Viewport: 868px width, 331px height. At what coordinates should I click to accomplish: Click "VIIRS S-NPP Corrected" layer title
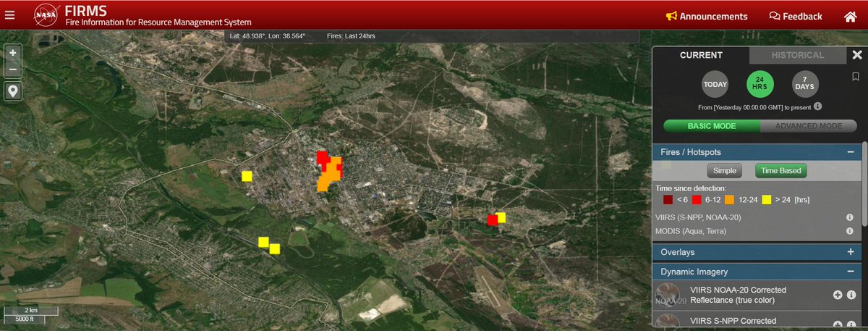click(x=733, y=321)
